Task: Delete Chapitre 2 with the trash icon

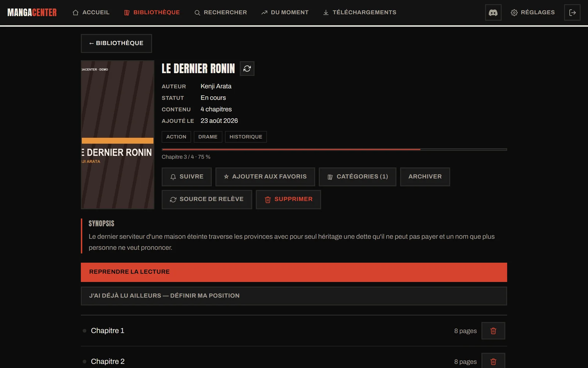Action: tap(493, 361)
